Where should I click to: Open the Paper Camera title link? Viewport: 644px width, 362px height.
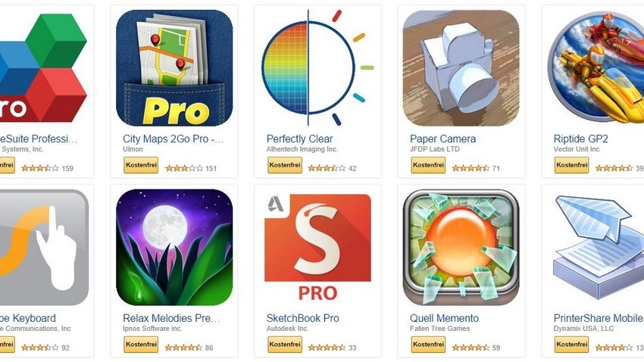tap(442, 139)
